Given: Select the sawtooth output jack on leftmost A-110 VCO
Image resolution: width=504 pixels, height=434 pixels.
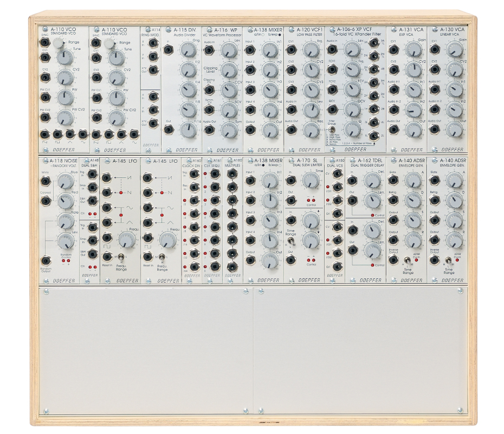Looking at the screenshot, I should [x=44, y=133].
